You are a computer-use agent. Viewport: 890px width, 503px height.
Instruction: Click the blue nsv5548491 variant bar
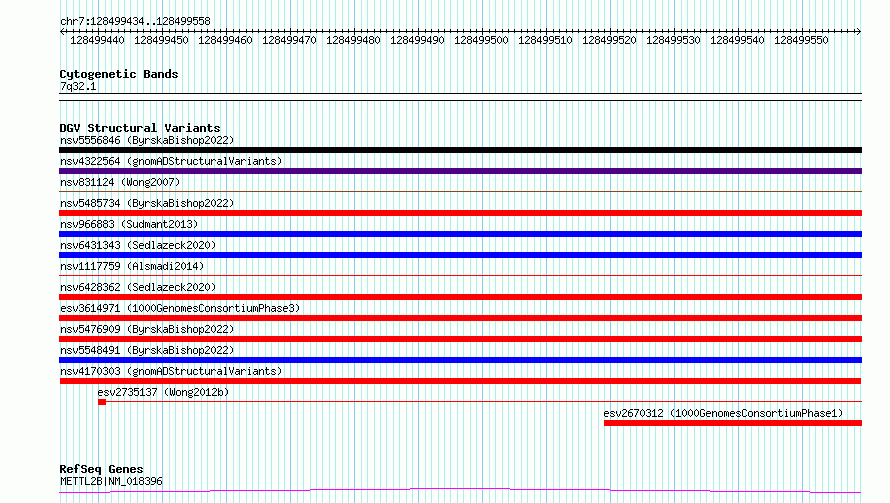pos(460,360)
